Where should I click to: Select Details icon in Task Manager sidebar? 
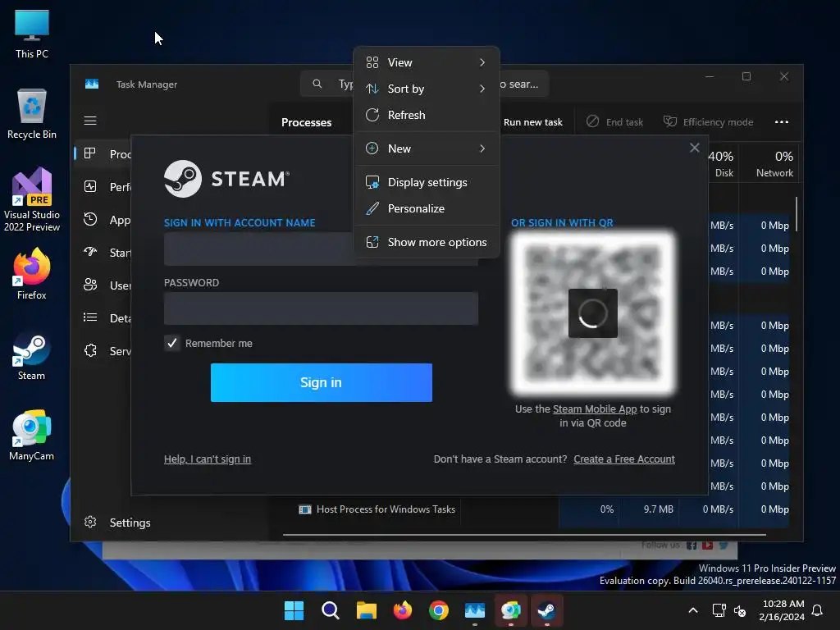point(90,317)
